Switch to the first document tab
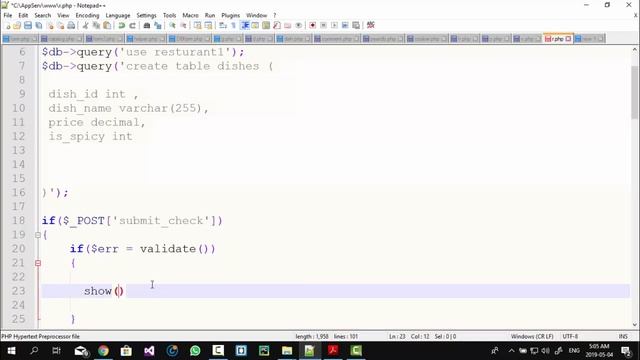This screenshot has height=360, width=640. tap(20, 39)
